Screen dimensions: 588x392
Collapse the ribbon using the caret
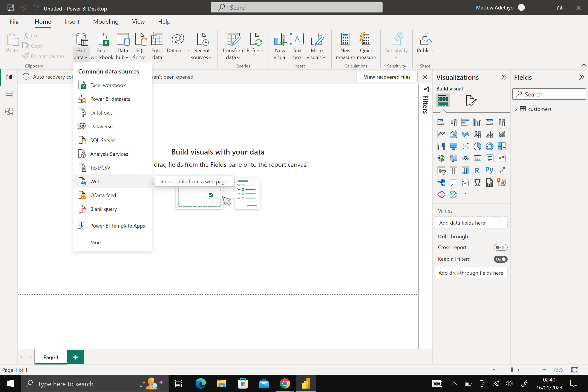[x=584, y=65]
